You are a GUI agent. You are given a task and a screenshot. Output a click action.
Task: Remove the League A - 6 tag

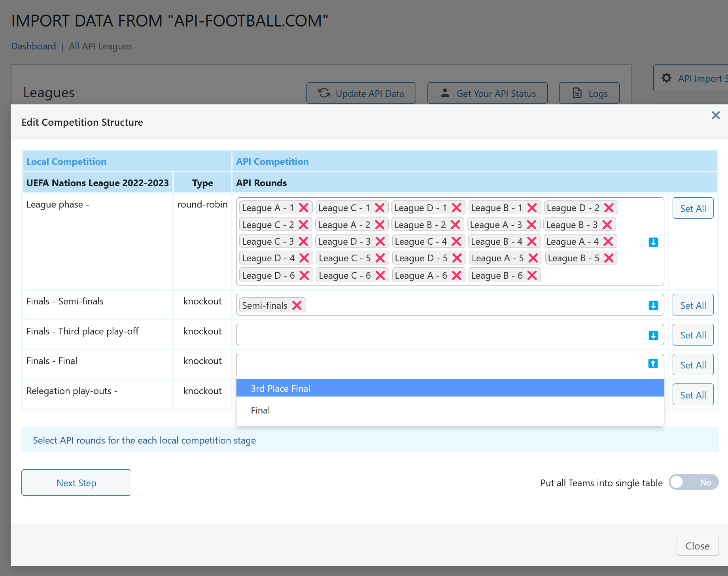[456, 276]
